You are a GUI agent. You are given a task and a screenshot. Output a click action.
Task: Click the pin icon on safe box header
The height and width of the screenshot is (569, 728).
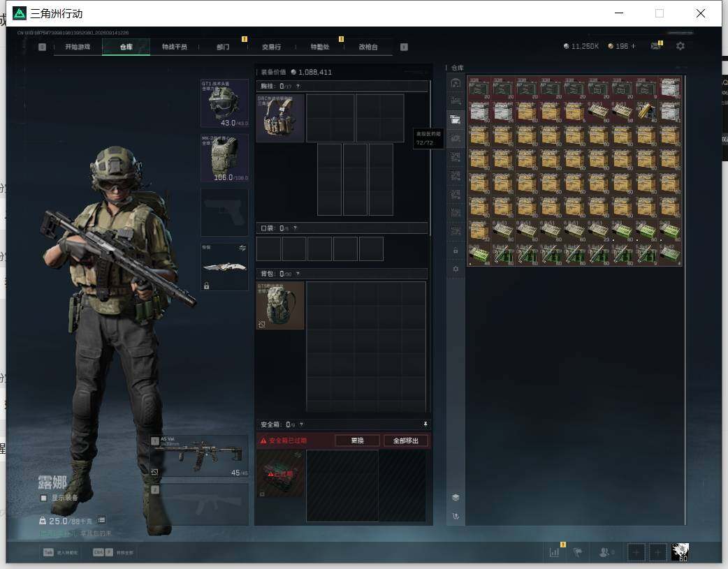[x=425, y=424]
